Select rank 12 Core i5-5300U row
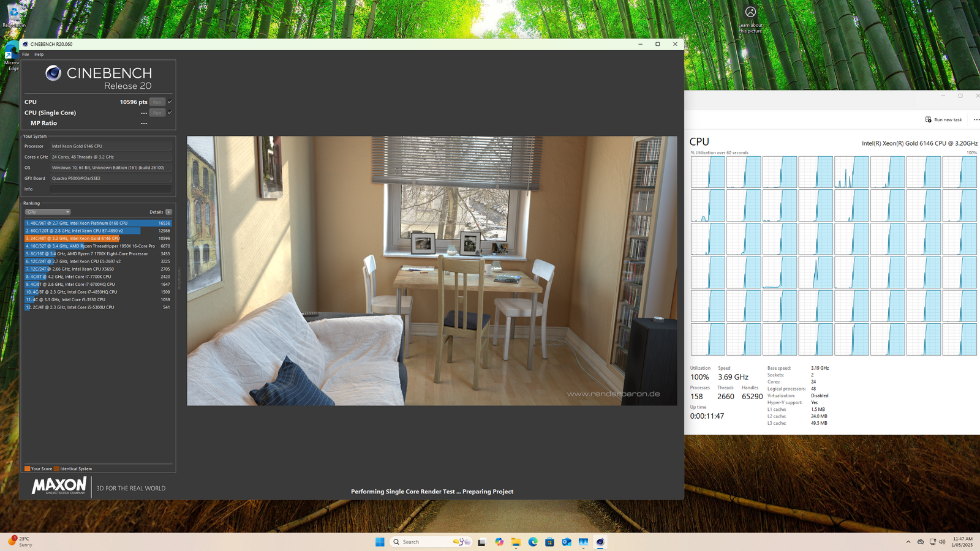The image size is (980, 551). click(98, 307)
